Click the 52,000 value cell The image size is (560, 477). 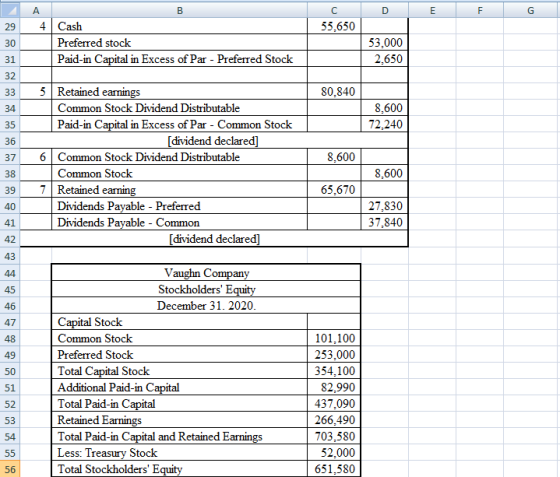point(334,453)
